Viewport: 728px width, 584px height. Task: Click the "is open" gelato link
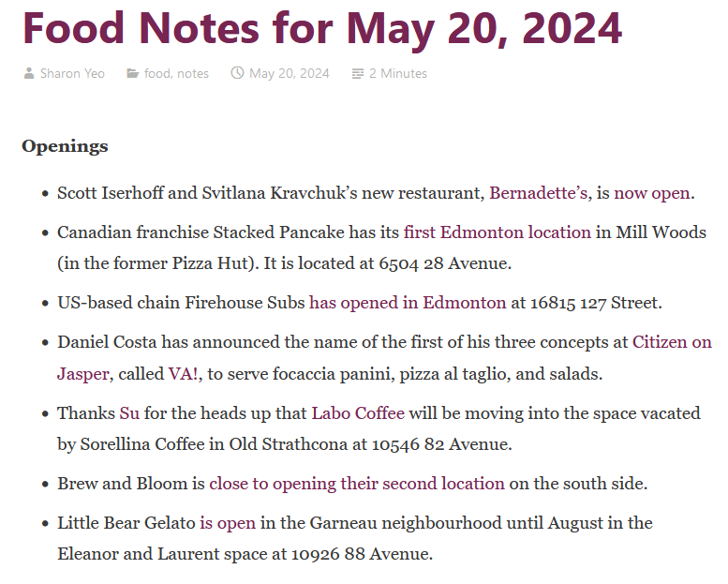coord(228,522)
